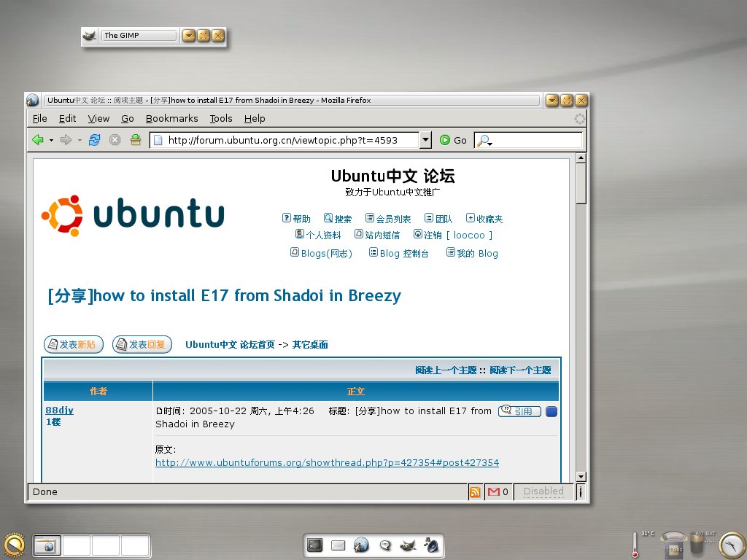Click the thermometer temperature gadget
Screen dimensions: 747x560
635,544
